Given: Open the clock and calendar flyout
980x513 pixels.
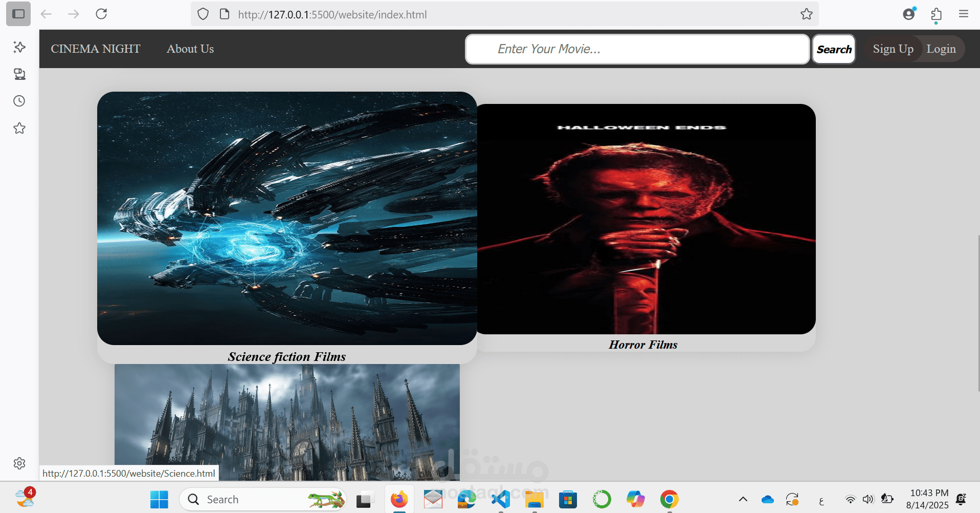Looking at the screenshot, I should [927, 499].
